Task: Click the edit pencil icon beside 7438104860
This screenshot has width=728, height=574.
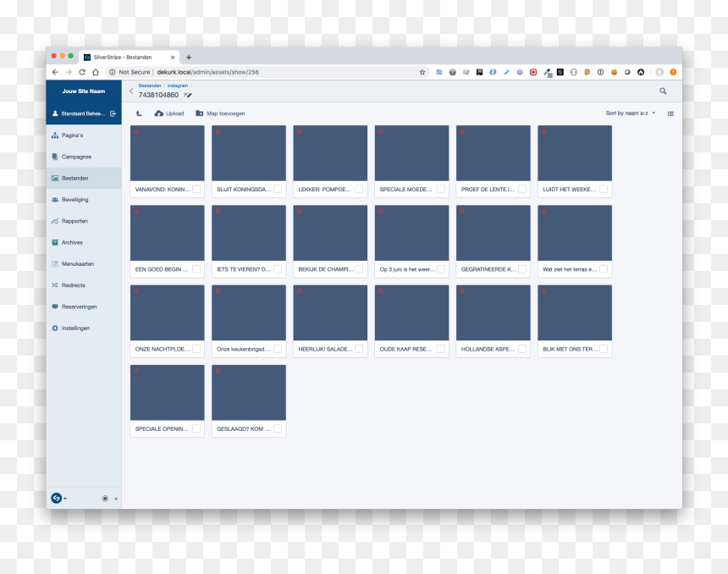Action: [188, 95]
